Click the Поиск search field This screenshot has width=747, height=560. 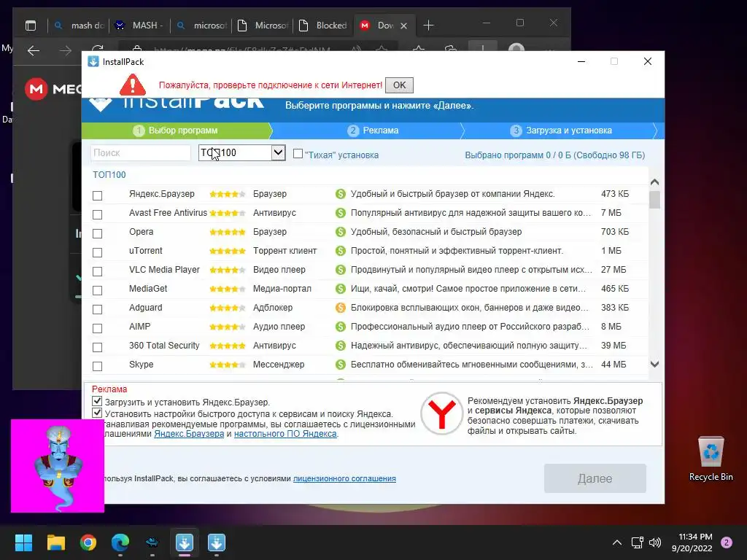coord(141,153)
